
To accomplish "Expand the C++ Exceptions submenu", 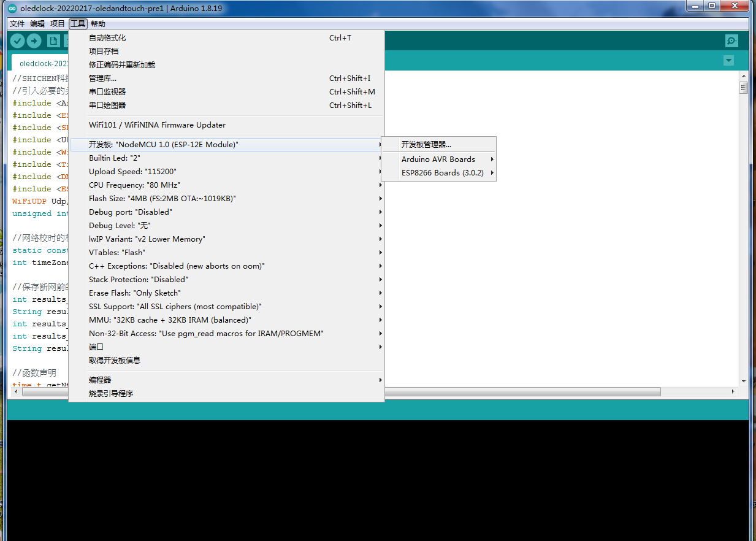I will [226, 266].
